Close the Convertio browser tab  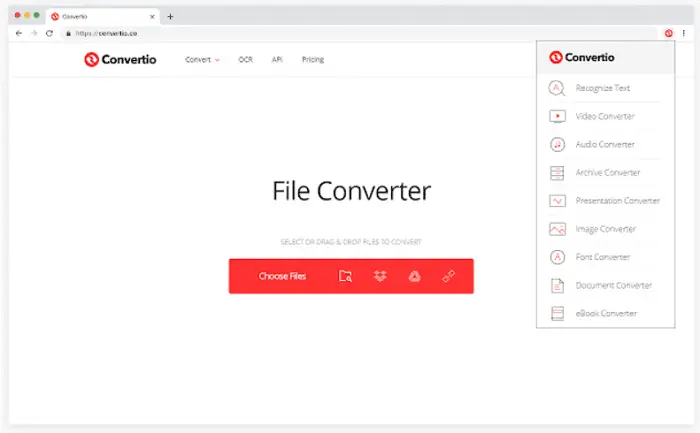coord(152,17)
